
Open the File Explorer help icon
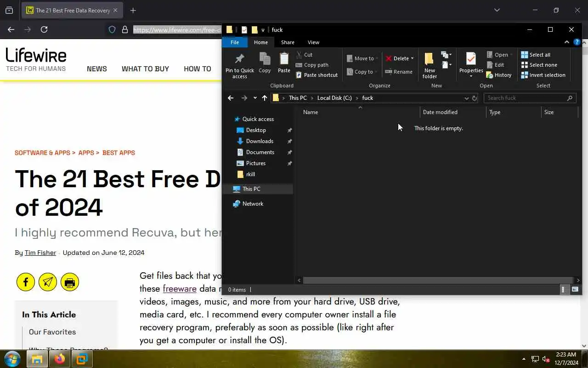click(577, 42)
